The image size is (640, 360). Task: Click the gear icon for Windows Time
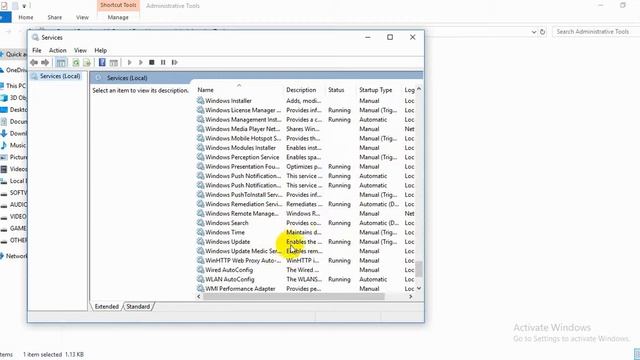(x=200, y=232)
